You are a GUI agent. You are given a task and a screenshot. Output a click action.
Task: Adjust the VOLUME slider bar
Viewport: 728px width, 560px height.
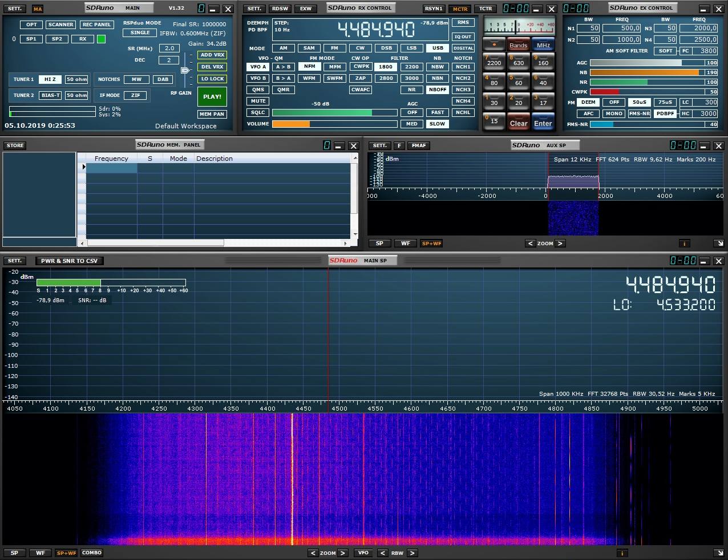[334, 124]
